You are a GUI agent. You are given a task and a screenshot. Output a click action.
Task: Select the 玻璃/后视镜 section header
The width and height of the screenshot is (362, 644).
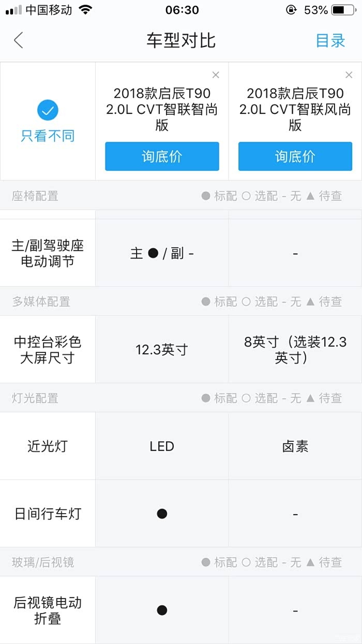click(43, 562)
